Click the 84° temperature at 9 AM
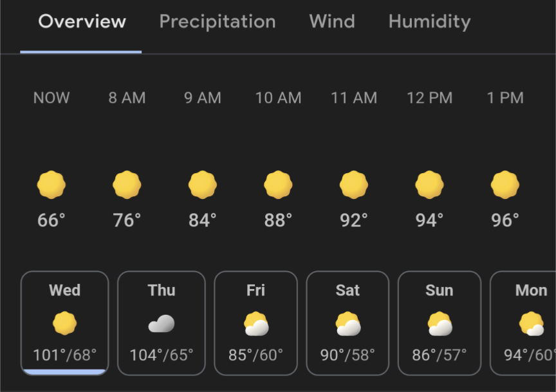 203,220
